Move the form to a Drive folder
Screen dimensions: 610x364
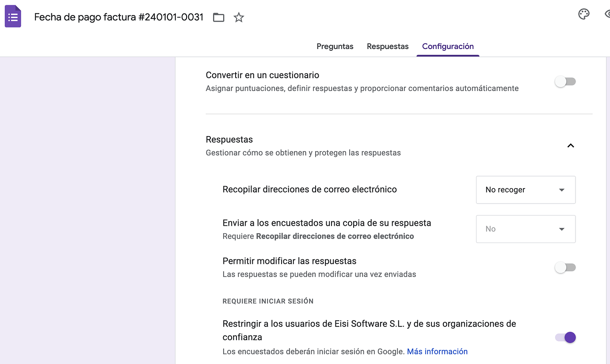(218, 17)
